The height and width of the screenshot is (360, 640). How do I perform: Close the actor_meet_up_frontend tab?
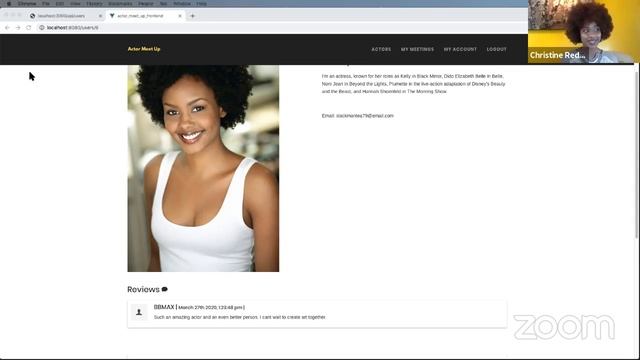point(180,16)
